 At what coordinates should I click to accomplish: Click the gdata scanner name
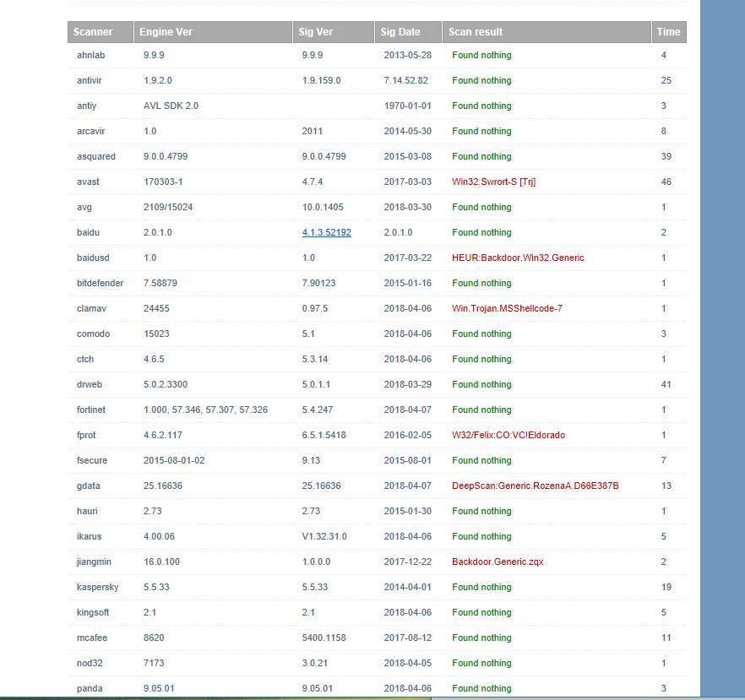click(x=89, y=486)
